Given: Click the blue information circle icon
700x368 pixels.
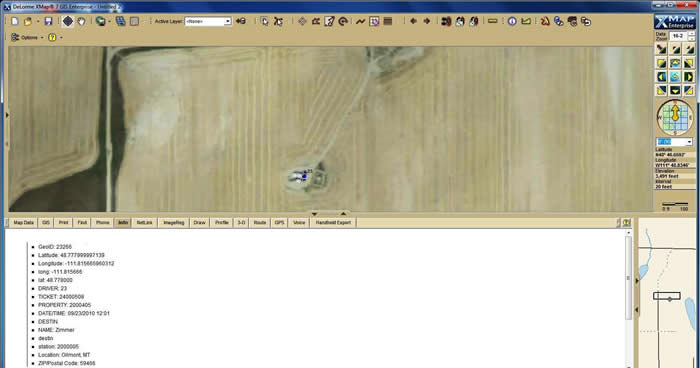Looking at the screenshot, I should click(x=512, y=21).
